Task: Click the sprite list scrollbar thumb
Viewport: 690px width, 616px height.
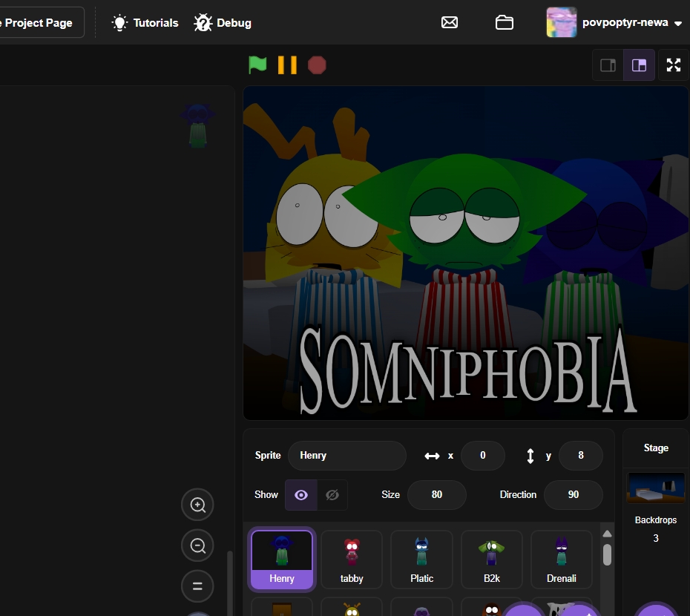Action: click(x=607, y=555)
